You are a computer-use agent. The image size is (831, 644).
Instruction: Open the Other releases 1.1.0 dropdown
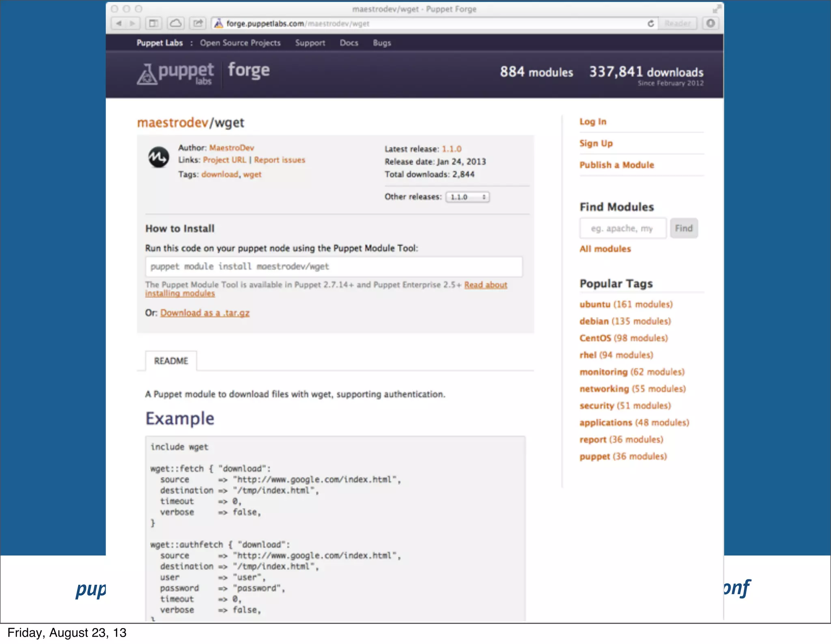click(x=467, y=197)
